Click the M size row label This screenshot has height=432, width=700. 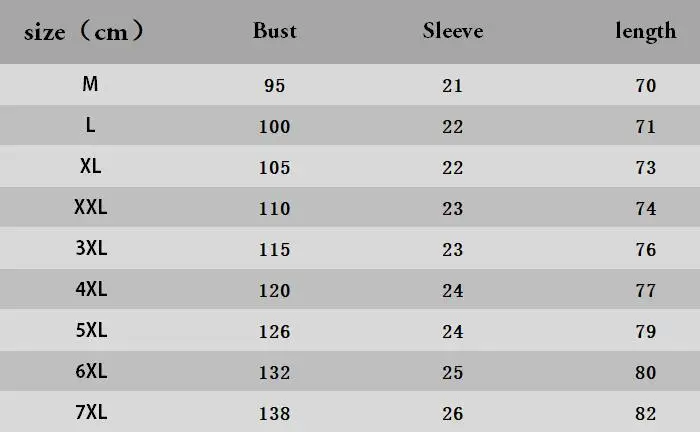coord(90,84)
